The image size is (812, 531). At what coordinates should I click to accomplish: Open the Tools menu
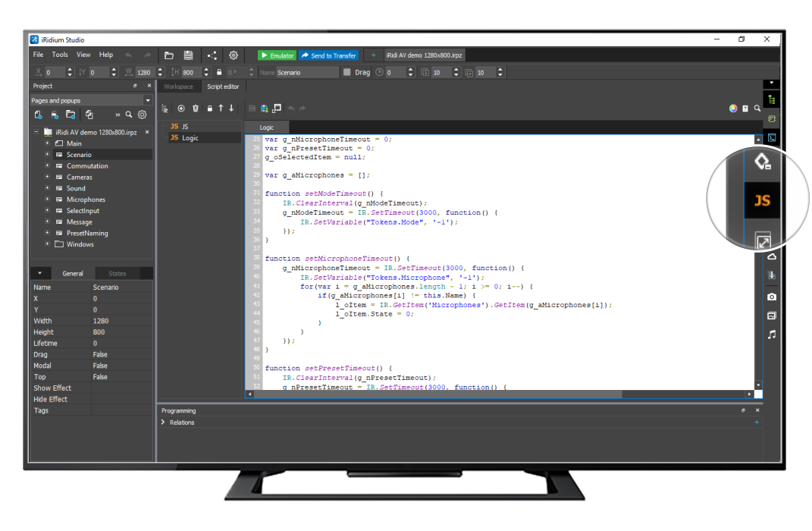coord(60,55)
